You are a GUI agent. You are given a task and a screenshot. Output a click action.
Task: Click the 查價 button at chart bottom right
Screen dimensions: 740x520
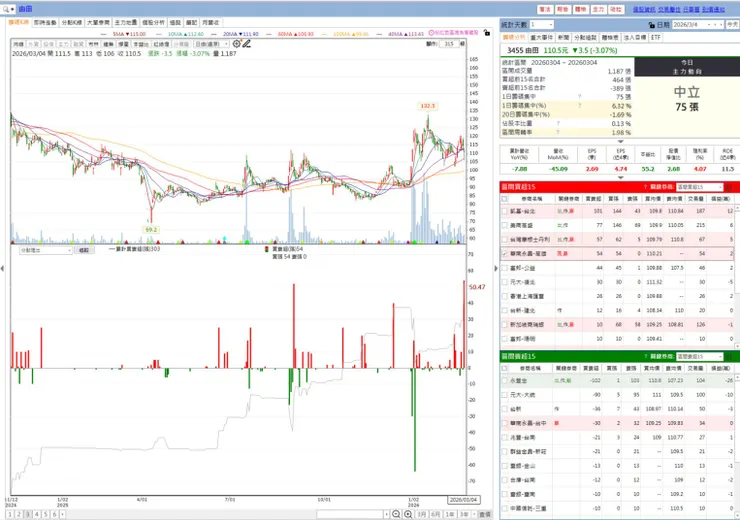[x=485, y=514]
